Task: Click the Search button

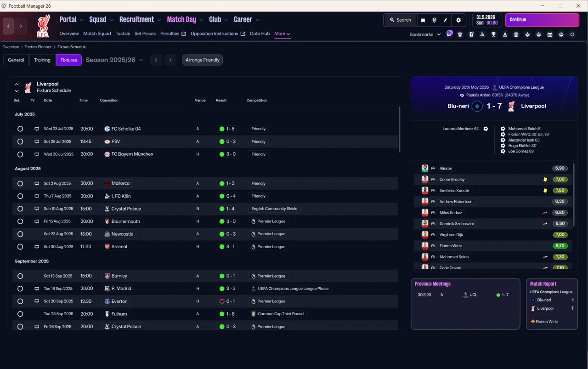Action: click(x=400, y=20)
